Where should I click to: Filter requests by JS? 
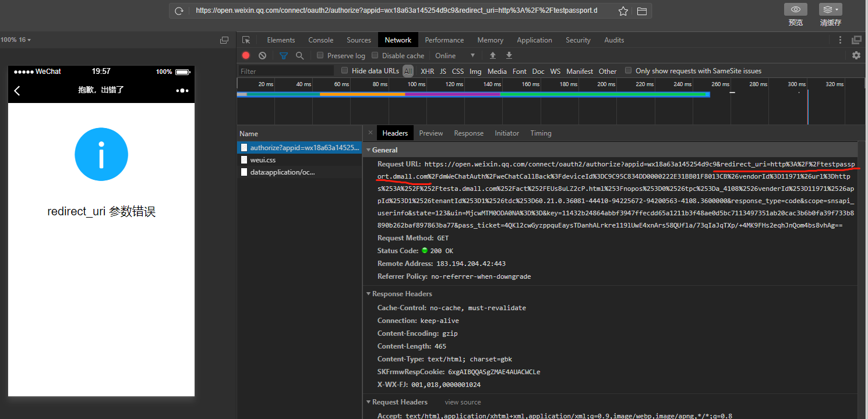(x=443, y=71)
